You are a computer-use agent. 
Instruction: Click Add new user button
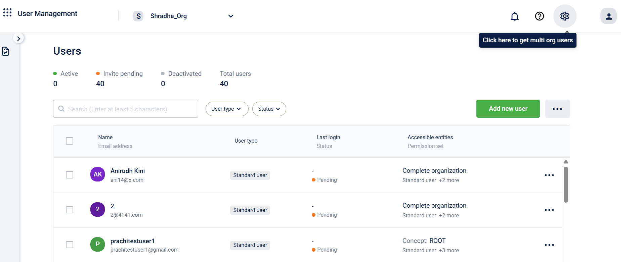click(508, 109)
